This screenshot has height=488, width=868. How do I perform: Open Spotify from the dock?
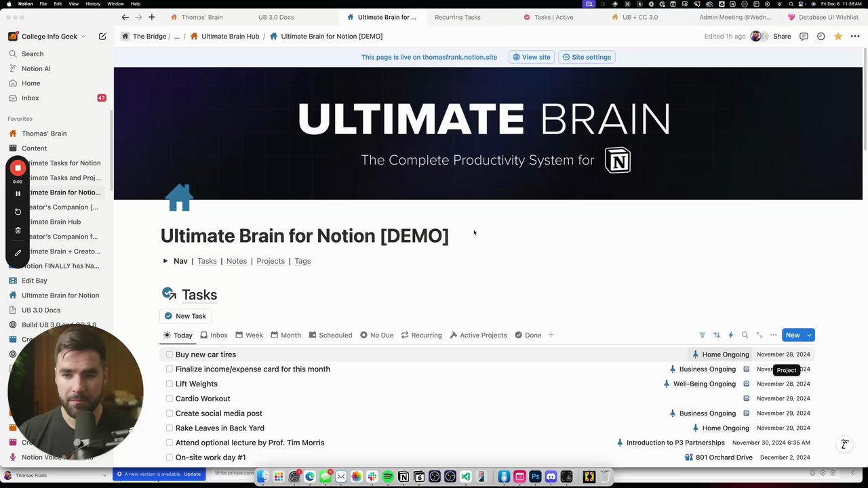pyautogui.click(x=387, y=477)
